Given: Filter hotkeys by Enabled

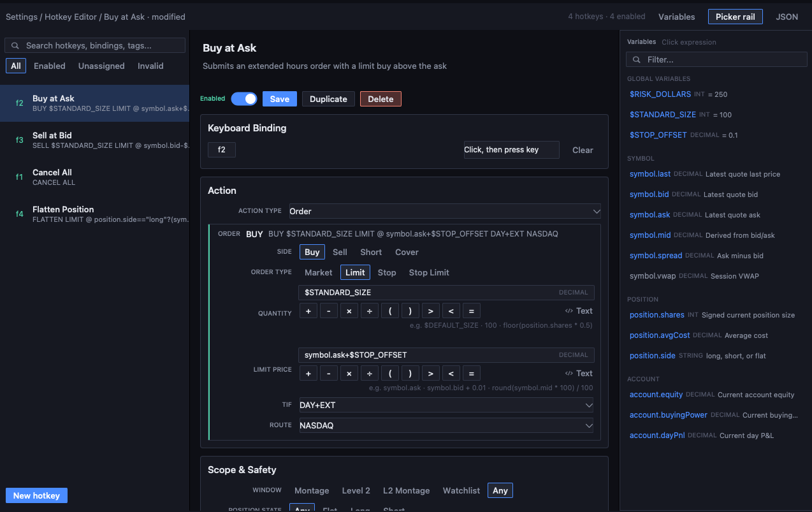Looking at the screenshot, I should point(50,66).
